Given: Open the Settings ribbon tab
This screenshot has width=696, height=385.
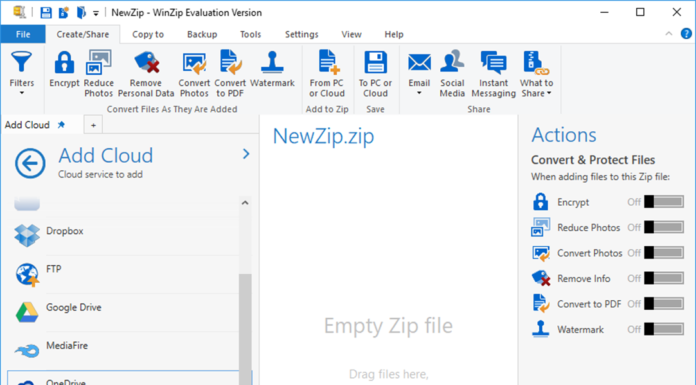Looking at the screenshot, I should click(x=301, y=34).
